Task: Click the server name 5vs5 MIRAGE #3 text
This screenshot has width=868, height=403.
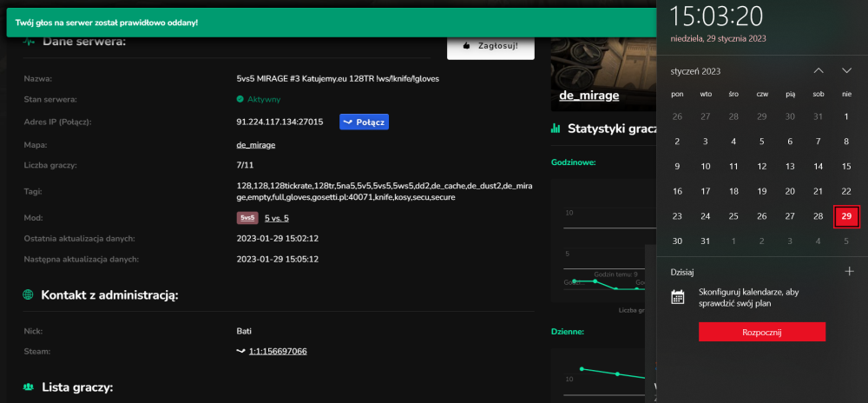Action: pos(338,79)
